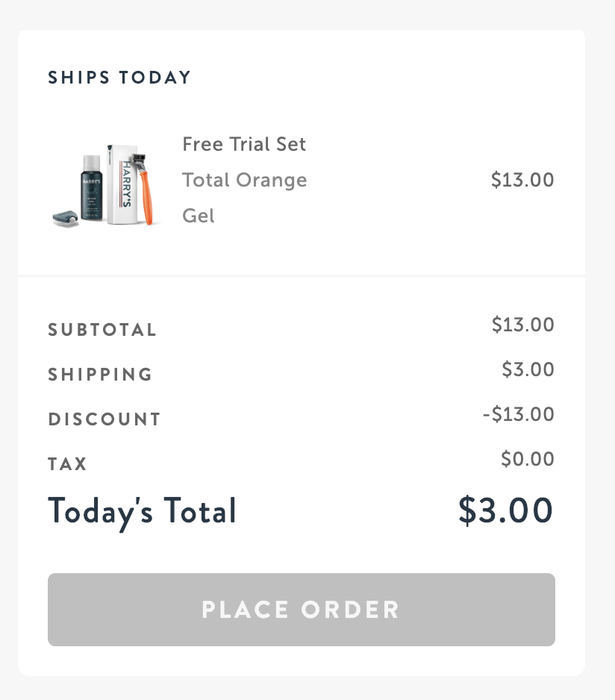This screenshot has height=700, width=615.
Task: Click the Subtotal label
Action: point(102,330)
